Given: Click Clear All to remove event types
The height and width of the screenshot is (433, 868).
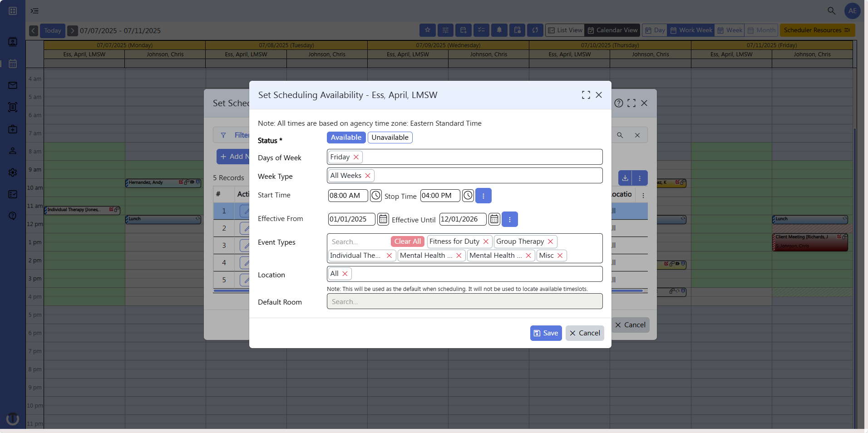Looking at the screenshot, I should [x=407, y=241].
